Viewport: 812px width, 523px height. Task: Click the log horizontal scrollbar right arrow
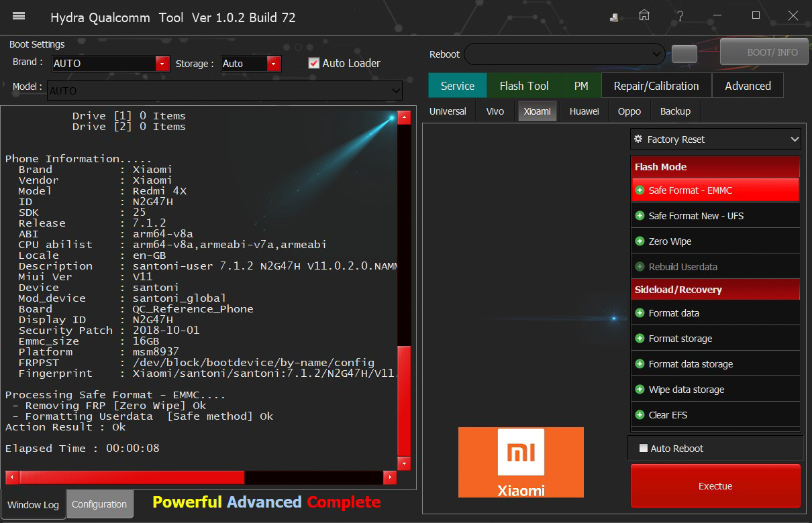390,477
